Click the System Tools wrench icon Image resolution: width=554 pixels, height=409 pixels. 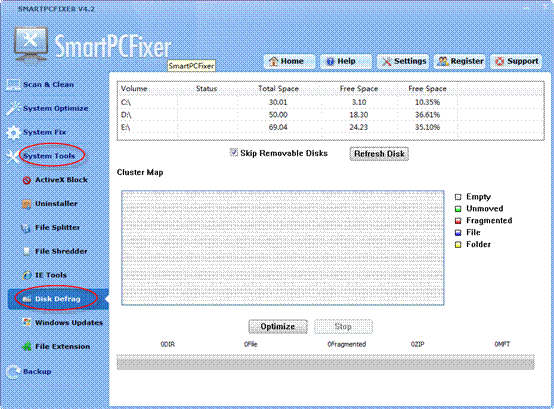tap(12, 156)
